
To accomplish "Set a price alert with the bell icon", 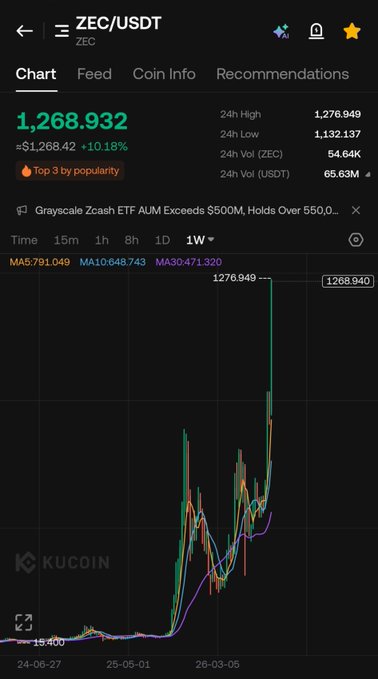I will pos(317,31).
